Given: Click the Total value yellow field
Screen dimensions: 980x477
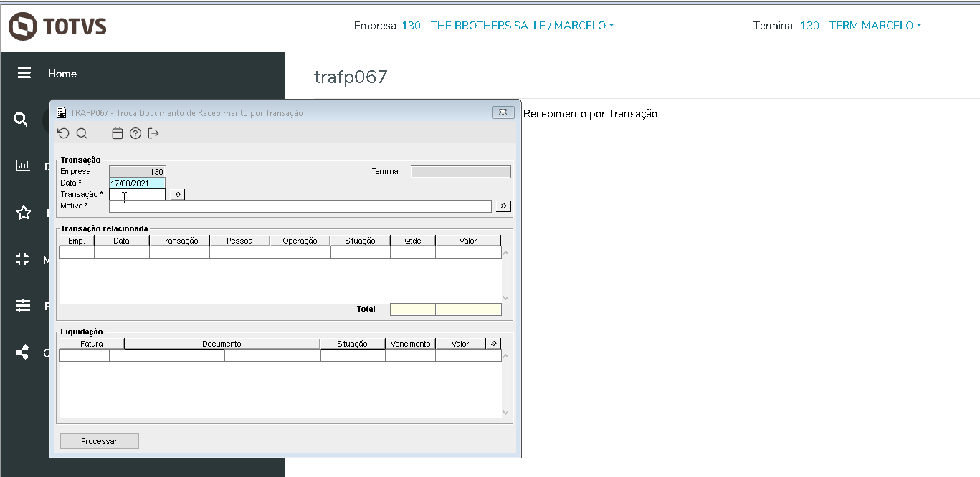Looking at the screenshot, I should [x=469, y=309].
